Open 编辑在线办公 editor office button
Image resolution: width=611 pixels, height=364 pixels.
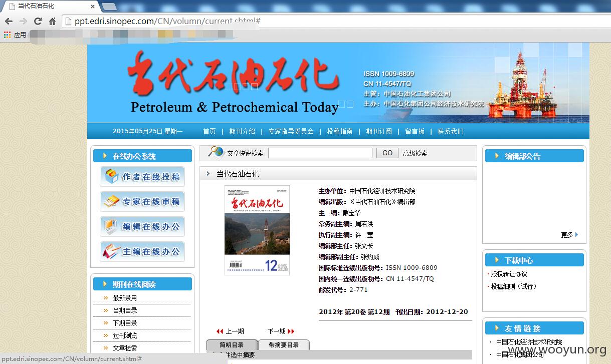142,227
